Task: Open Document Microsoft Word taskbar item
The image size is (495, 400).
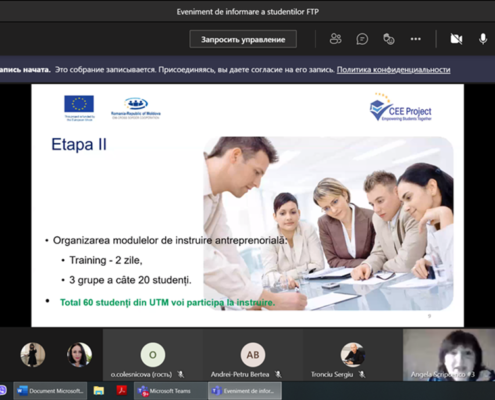Action: (50, 391)
